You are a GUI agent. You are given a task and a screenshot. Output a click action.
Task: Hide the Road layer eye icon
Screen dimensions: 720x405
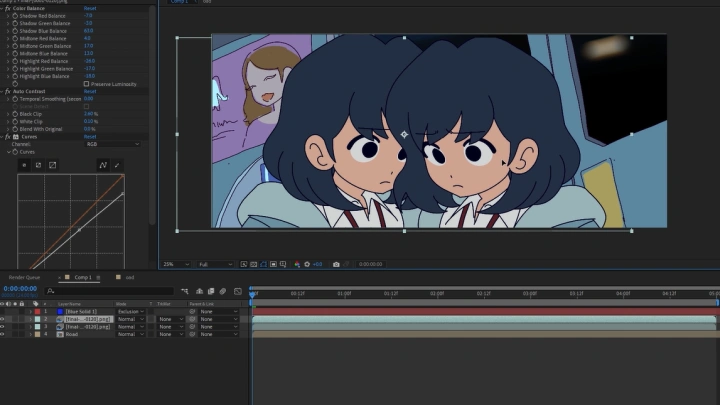(x=2, y=334)
